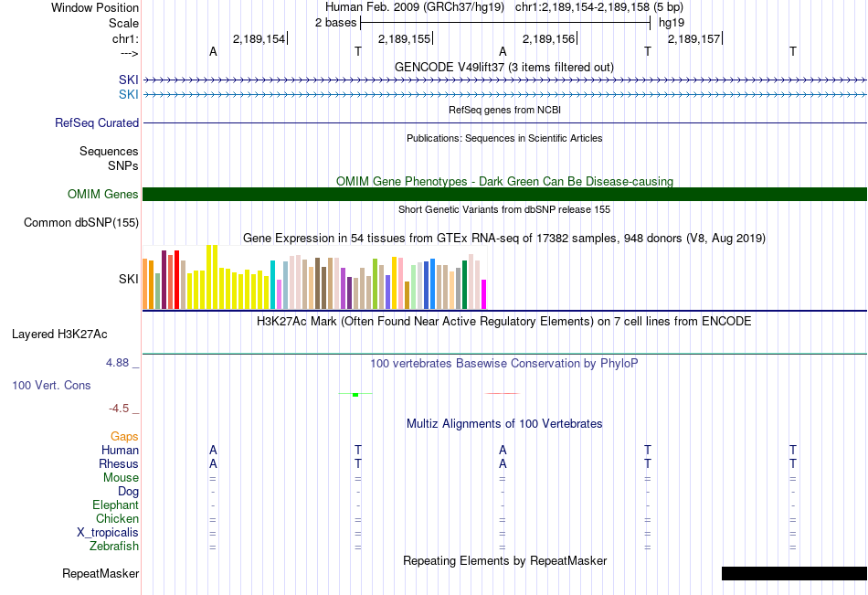Screen dimensions: 868x595
Task: Click the Multiz Alignments of 100 Vertebrates title
Action: (x=504, y=424)
